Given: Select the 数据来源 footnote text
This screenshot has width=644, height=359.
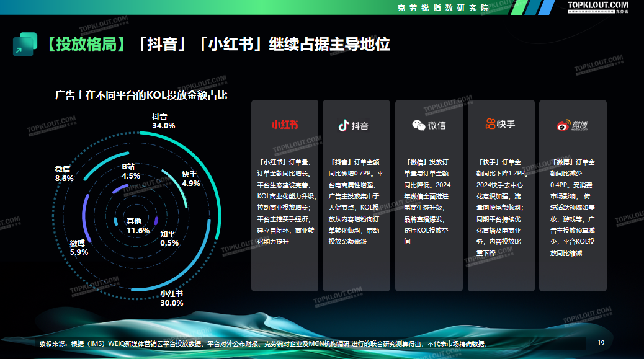Looking at the screenshot, I should point(263,344).
